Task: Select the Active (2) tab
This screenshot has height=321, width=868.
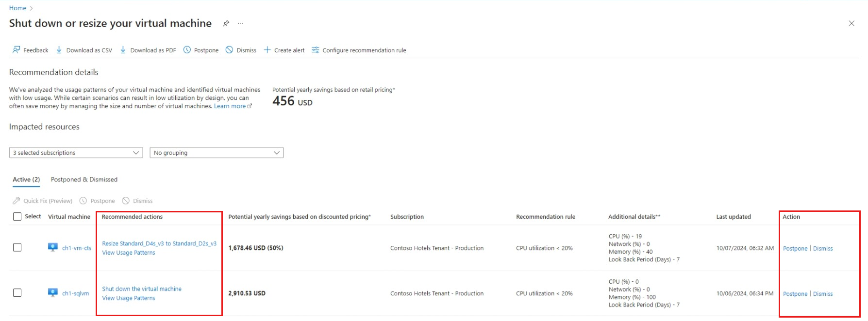Action: 26,179
